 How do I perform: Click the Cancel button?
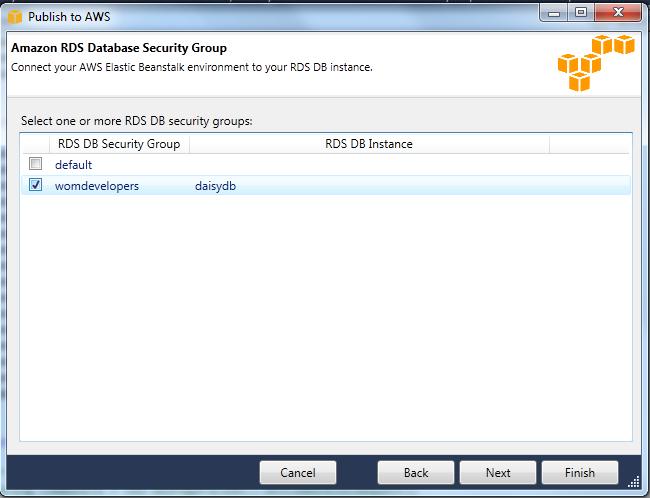298,473
